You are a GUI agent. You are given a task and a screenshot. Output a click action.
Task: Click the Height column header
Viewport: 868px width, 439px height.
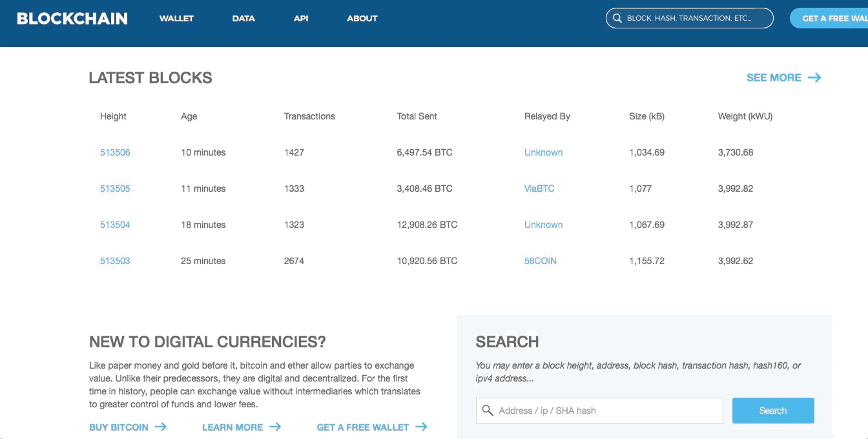113,116
